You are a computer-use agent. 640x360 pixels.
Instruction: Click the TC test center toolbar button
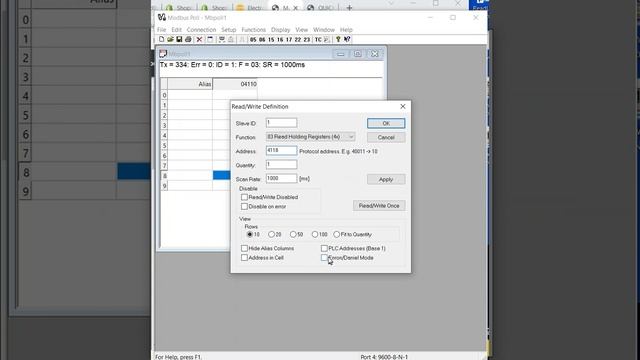pos(318,40)
